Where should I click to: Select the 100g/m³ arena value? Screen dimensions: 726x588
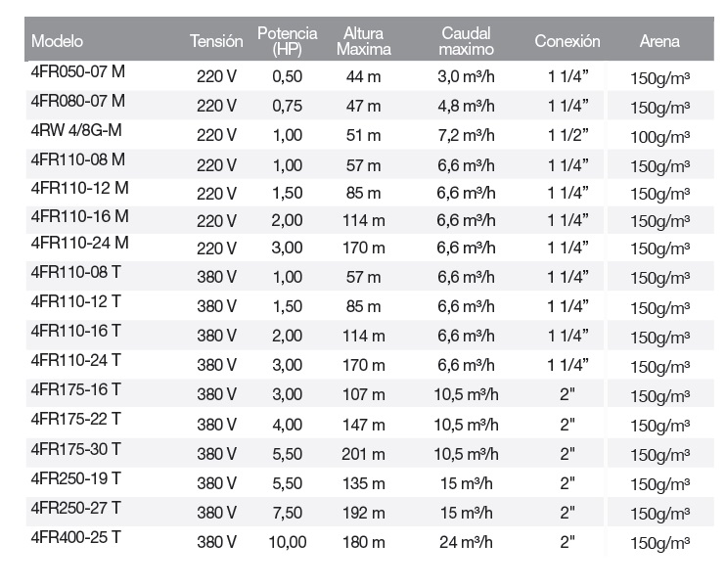pyautogui.click(x=659, y=137)
